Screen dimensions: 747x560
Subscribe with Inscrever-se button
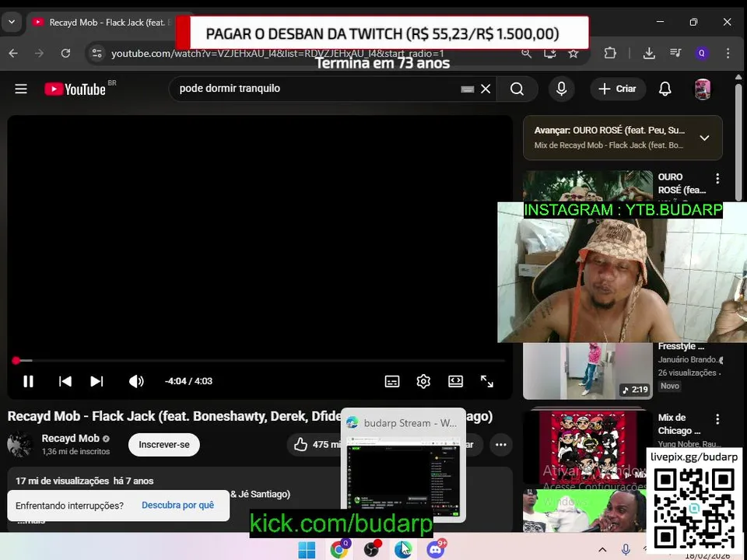164,445
